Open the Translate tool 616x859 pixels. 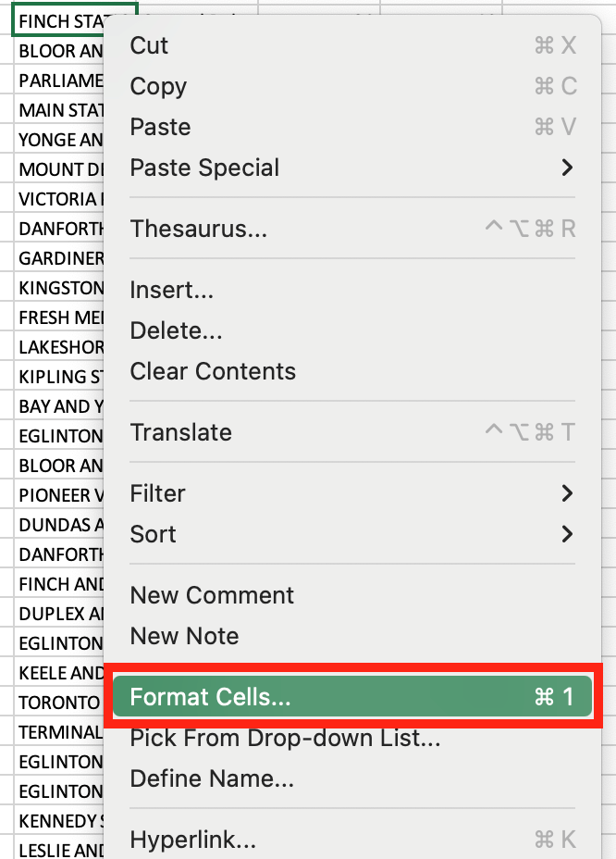pos(181,432)
